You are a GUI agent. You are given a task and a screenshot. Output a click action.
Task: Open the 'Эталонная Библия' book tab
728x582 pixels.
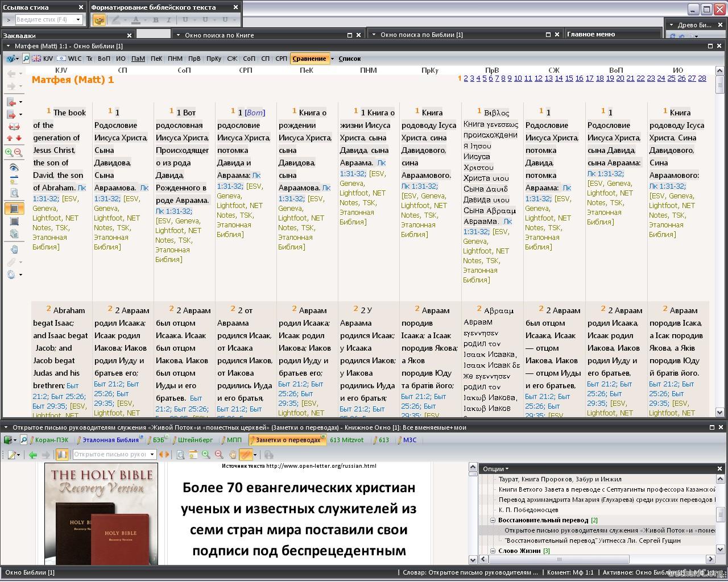click(x=110, y=440)
